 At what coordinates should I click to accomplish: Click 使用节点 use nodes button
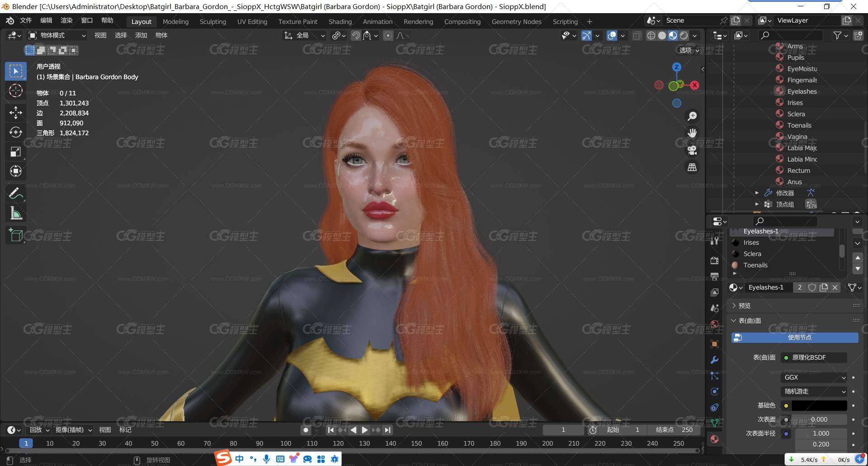pos(795,338)
